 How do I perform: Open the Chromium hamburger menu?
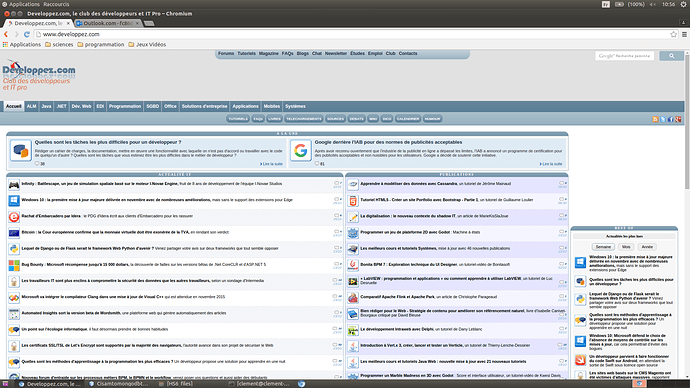684,34
